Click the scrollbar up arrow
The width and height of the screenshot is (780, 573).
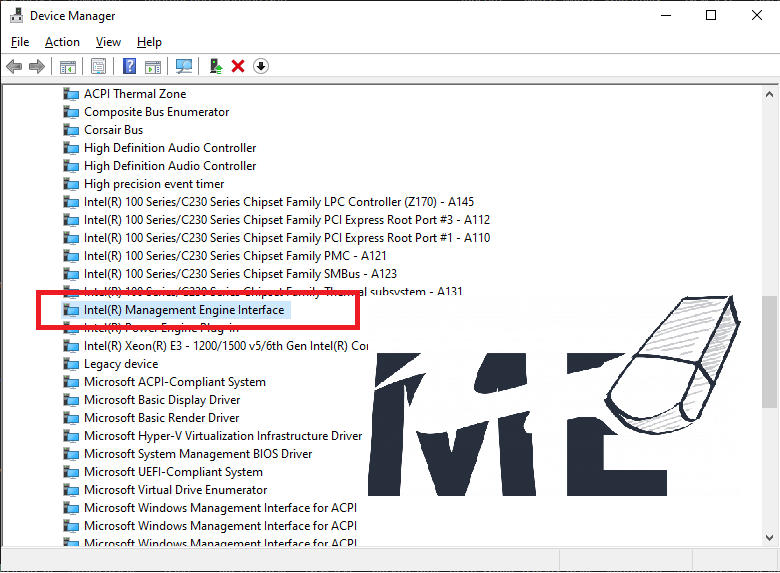tap(769, 94)
